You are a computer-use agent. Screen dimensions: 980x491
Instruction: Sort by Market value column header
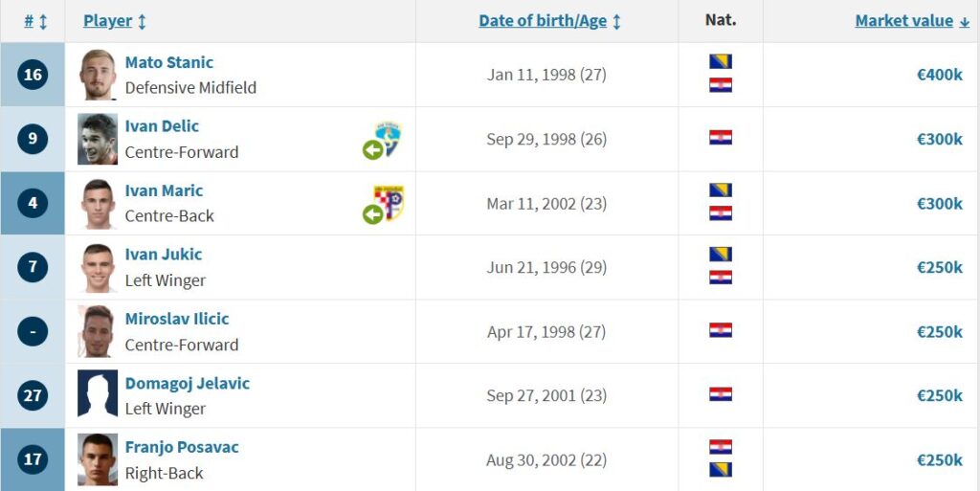point(912,21)
